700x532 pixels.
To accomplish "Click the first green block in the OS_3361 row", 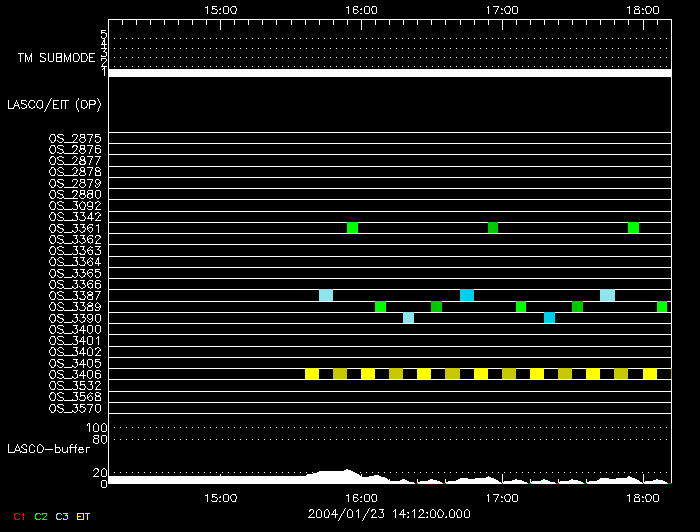I will pyautogui.click(x=352, y=228).
